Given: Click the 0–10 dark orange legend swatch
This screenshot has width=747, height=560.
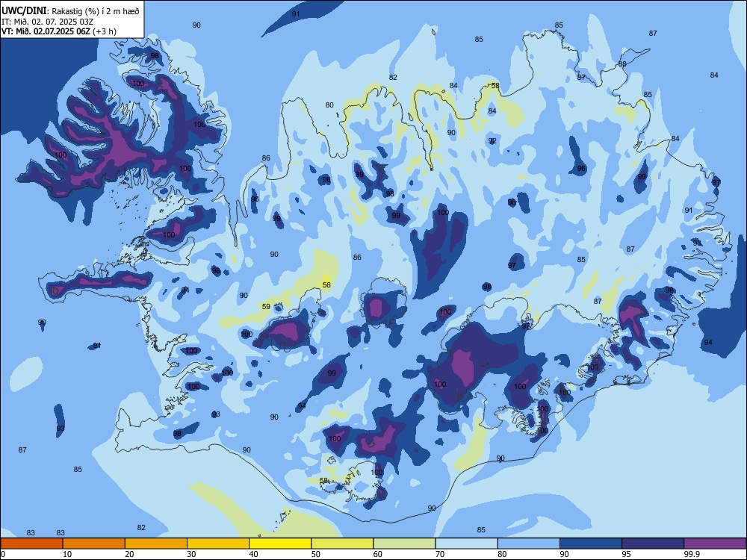Looking at the screenshot, I should tap(31, 544).
